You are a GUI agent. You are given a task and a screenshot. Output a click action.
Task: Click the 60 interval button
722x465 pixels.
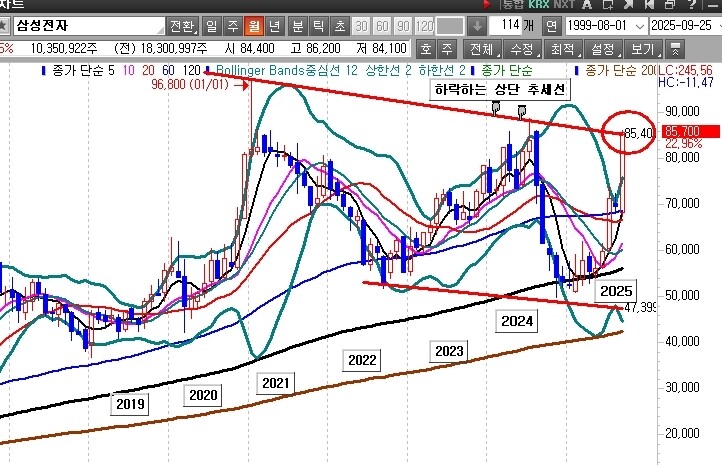pos(382,26)
